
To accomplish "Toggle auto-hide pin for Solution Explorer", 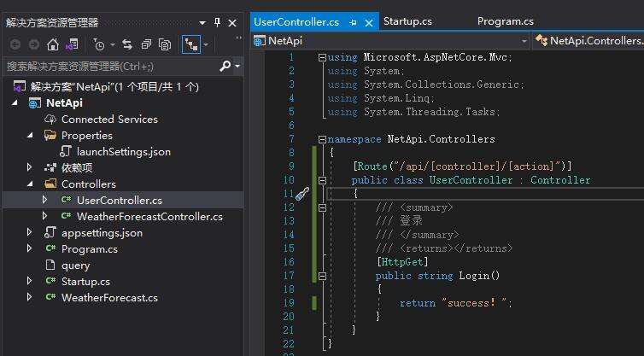I will pos(217,22).
